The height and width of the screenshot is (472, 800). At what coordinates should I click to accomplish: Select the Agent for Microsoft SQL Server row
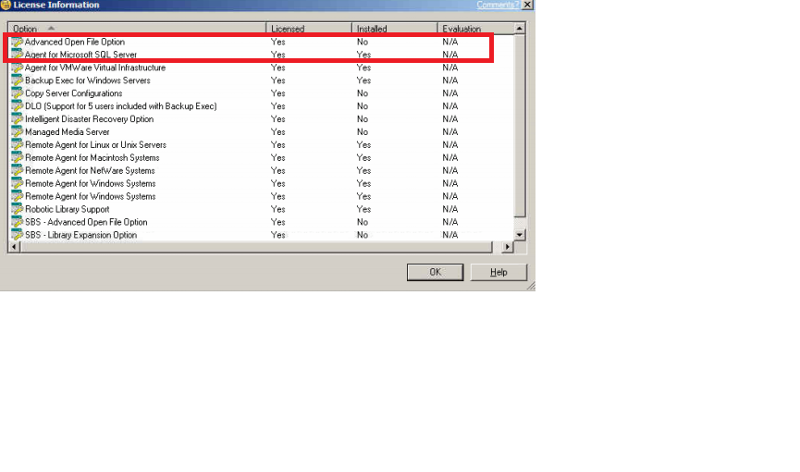pos(261,55)
